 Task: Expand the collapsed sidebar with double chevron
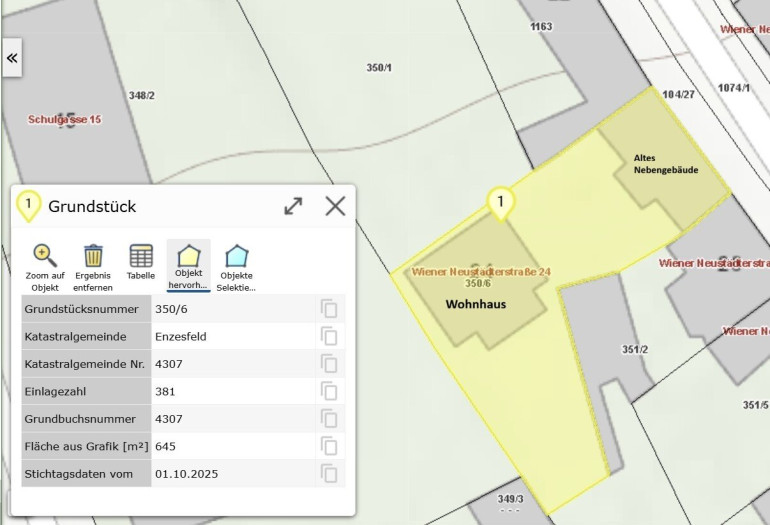[12, 58]
